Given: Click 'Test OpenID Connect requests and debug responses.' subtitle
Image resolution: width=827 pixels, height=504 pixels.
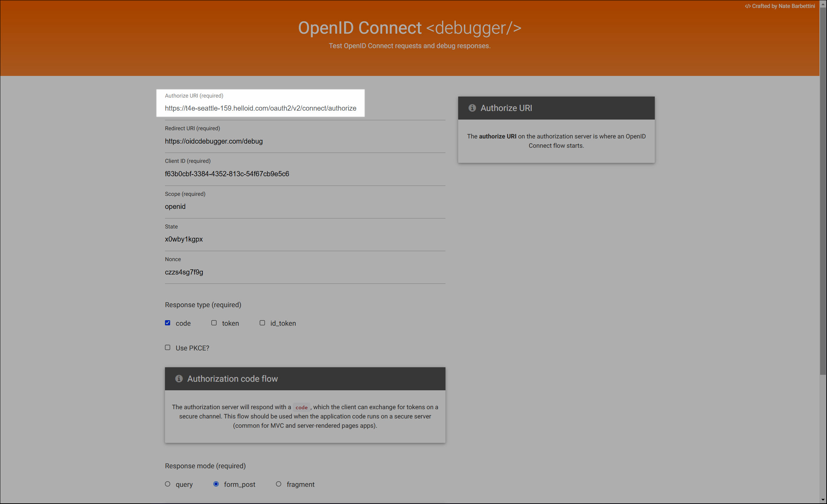Looking at the screenshot, I should (x=410, y=46).
